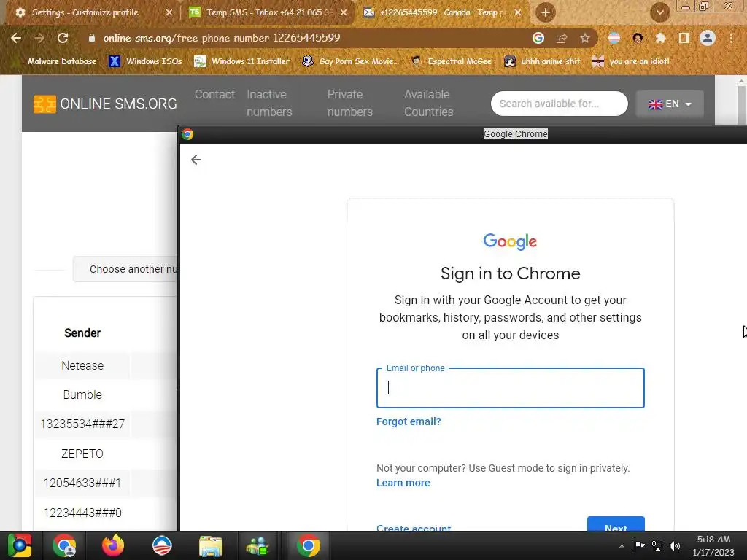Click Choose another number button
The image size is (747, 560).
coord(125,269)
